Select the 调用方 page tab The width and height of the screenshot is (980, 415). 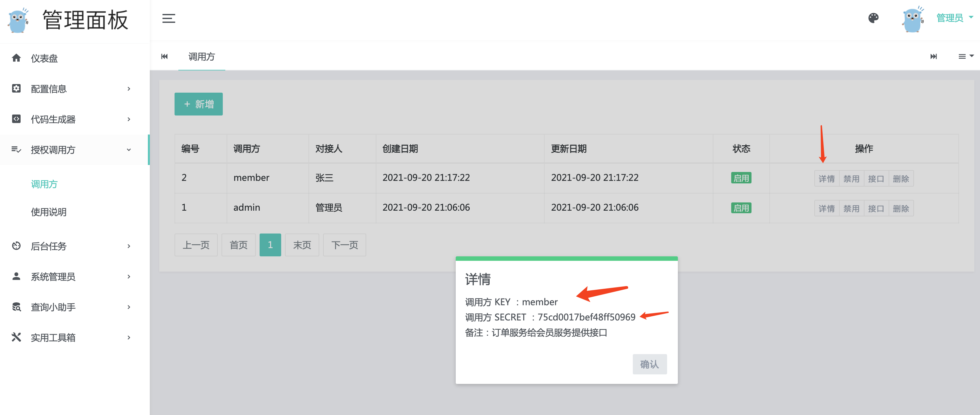[202, 57]
